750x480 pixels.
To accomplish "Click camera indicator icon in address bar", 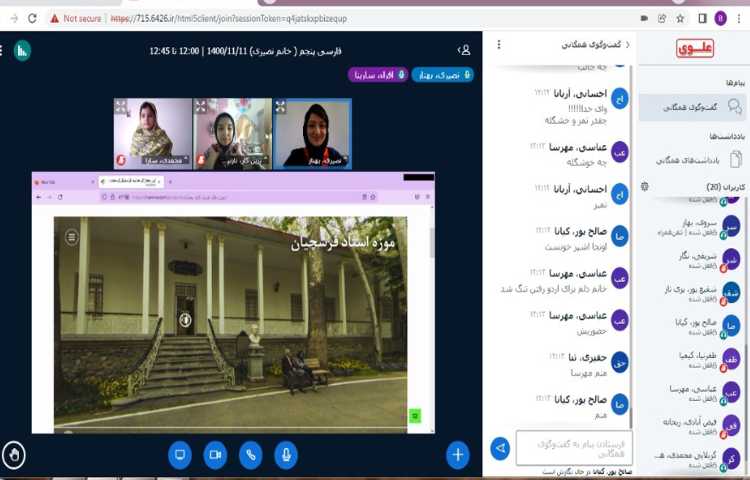I will [644, 18].
